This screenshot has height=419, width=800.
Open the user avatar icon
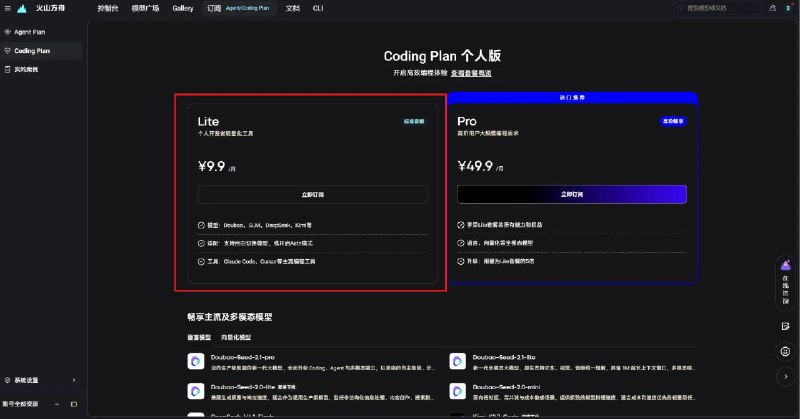[x=788, y=8]
